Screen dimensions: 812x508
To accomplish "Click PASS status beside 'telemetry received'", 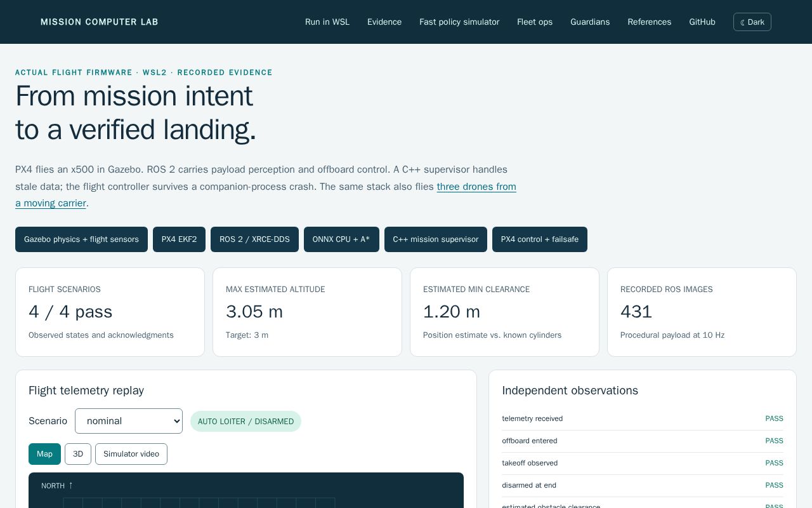I will click(774, 418).
